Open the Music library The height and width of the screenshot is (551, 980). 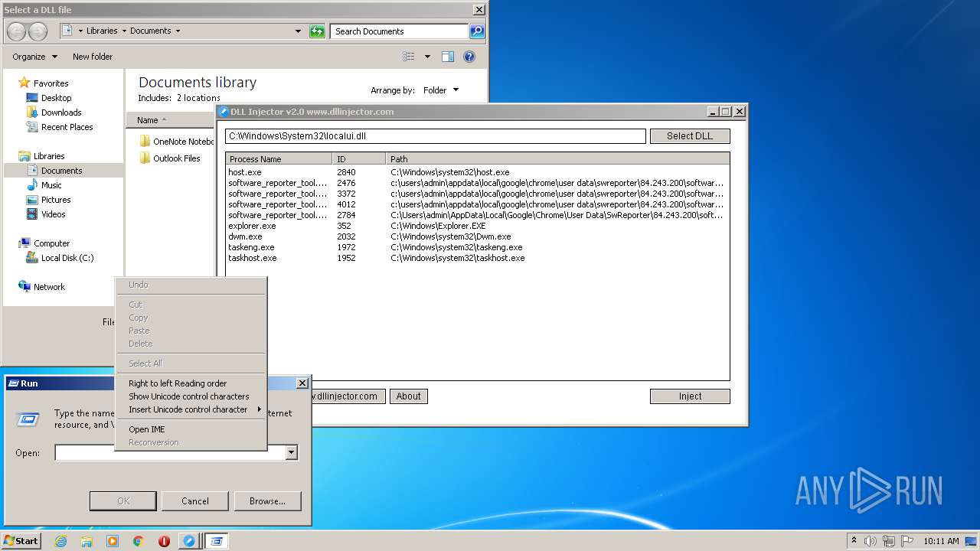51,185
